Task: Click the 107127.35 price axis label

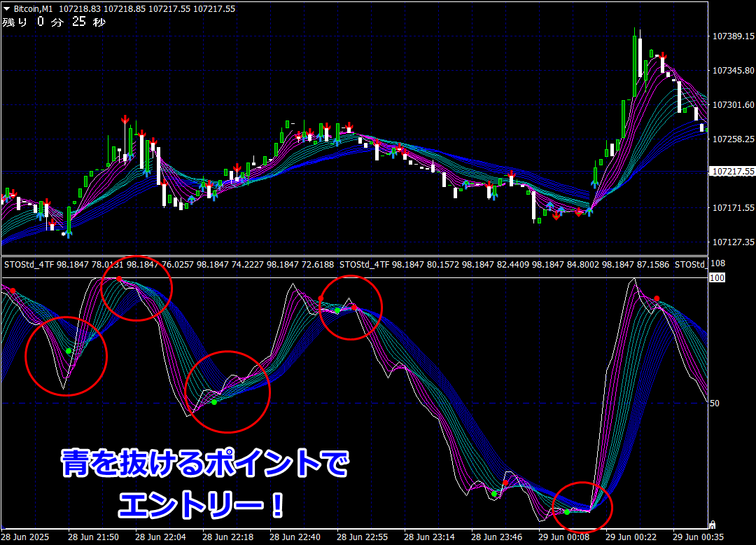Action: coord(734,242)
